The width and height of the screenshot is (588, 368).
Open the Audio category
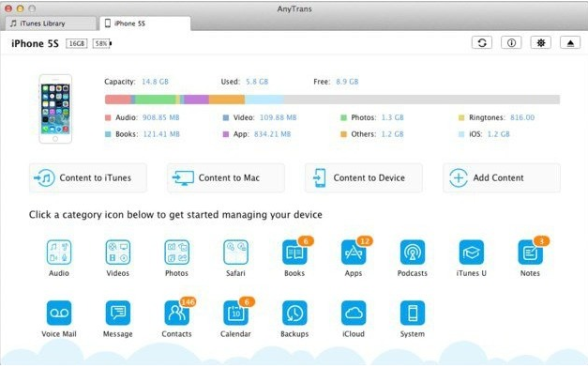[x=59, y=252]
